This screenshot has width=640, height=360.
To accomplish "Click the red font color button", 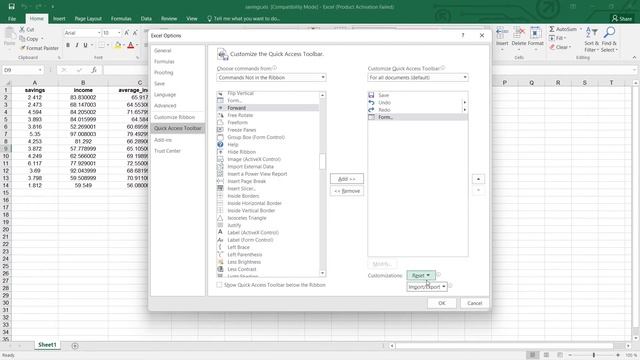I will click(x=131, y=45).
